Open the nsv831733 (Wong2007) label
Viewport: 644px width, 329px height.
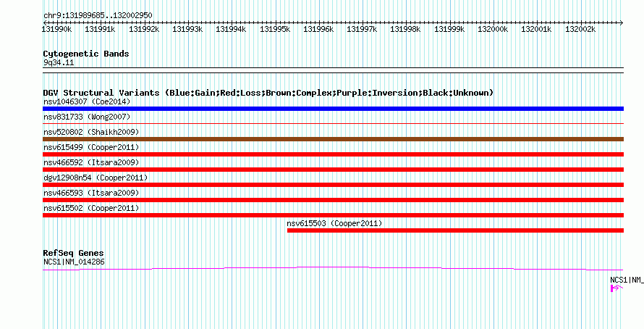tap(87, 117)
